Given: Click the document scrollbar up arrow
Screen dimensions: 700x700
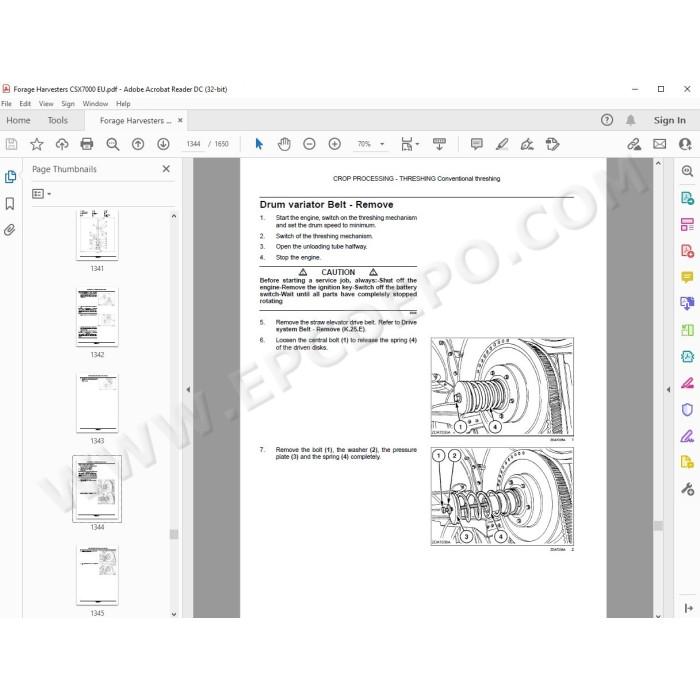Looking at the screenshot, I should click(658, 164).
